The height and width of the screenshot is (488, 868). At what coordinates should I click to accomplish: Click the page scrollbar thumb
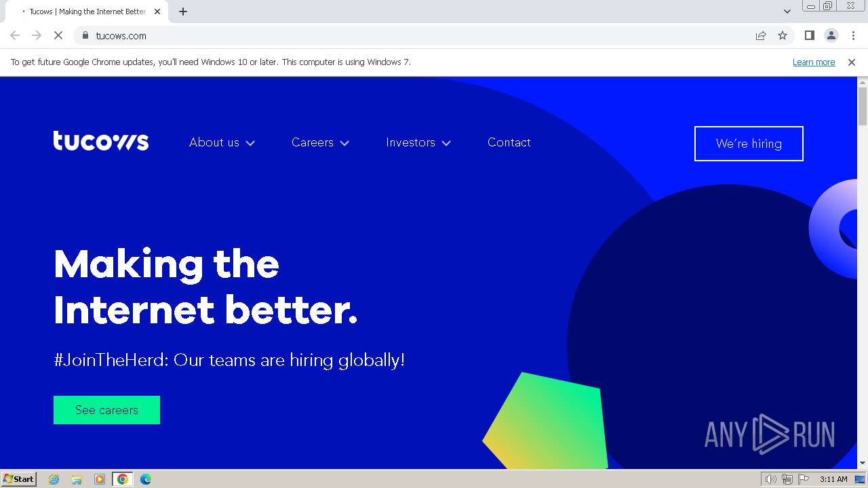click(x=863, y=106)
